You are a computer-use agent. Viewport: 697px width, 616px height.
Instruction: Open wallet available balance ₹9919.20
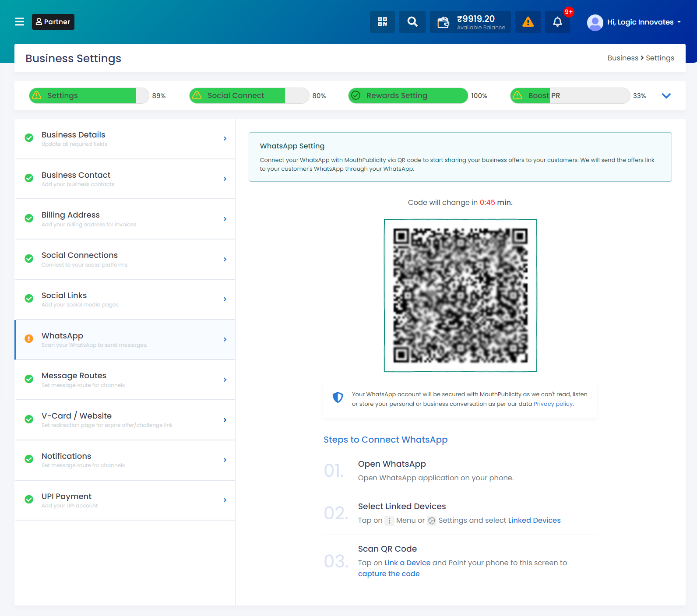click(x=470, y=21)
